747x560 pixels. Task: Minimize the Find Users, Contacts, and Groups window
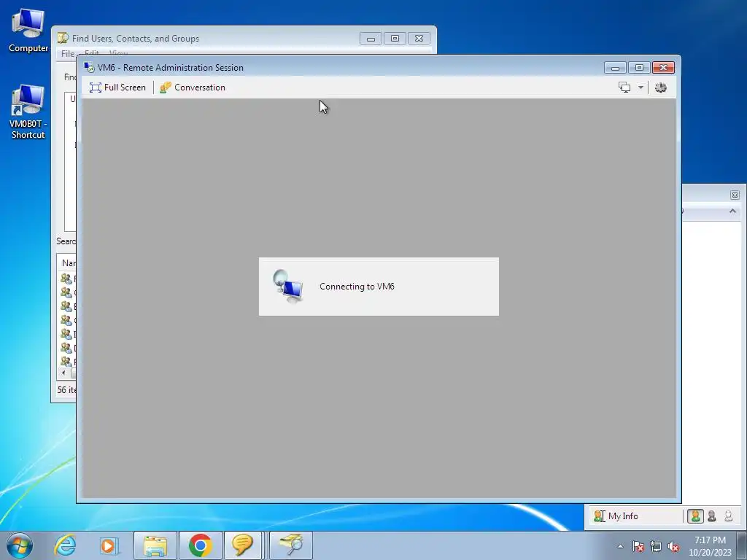tap(371, 39)
